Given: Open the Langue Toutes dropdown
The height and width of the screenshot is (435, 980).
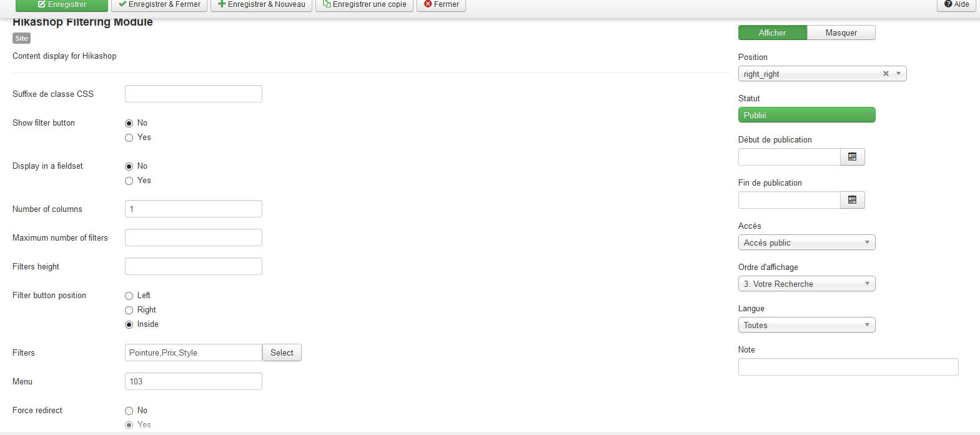Looking at the screenshot, I should pos(806,325).
